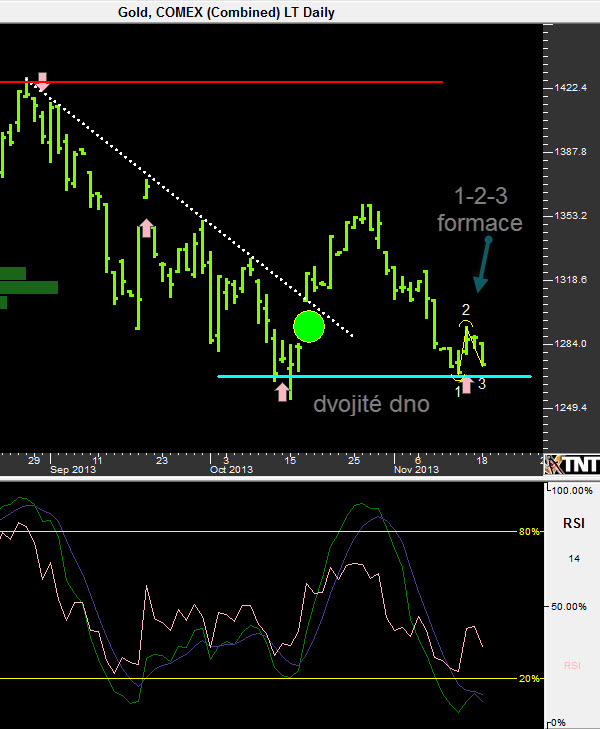
Task: Click the number 2 label above swing high
Action: pos(466,310)
